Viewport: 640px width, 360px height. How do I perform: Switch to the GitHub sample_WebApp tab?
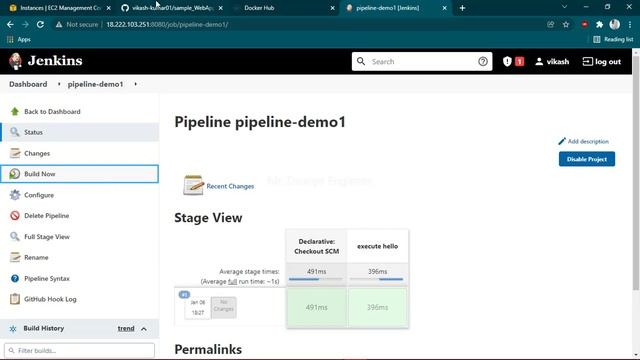(172, 8)
